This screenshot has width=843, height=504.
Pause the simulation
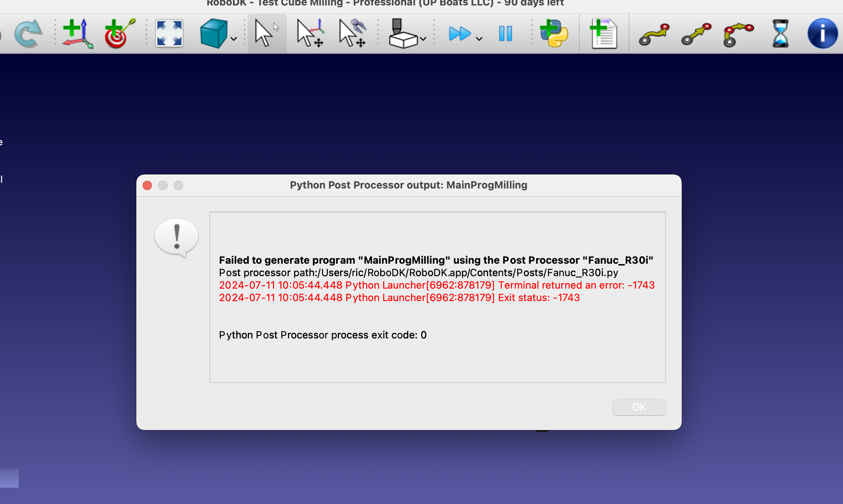pyautogui.click(x=506, y=33)
